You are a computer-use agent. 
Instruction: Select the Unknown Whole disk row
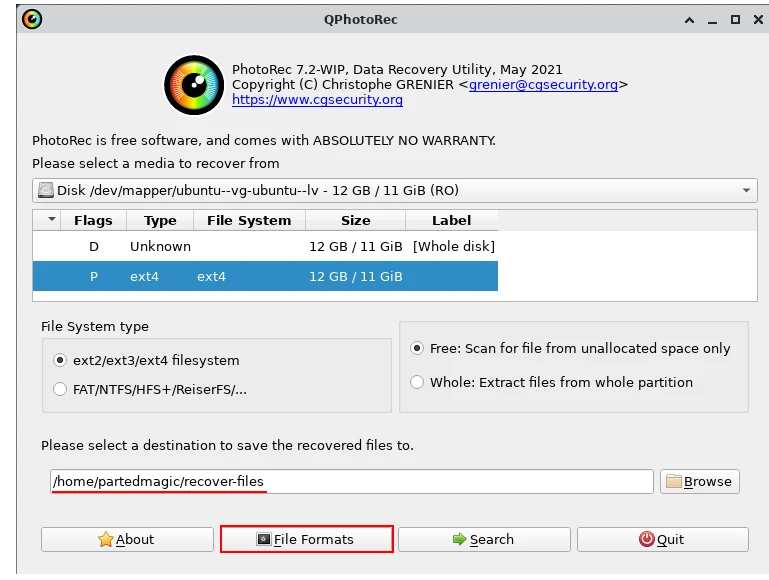tap(265, 246)
